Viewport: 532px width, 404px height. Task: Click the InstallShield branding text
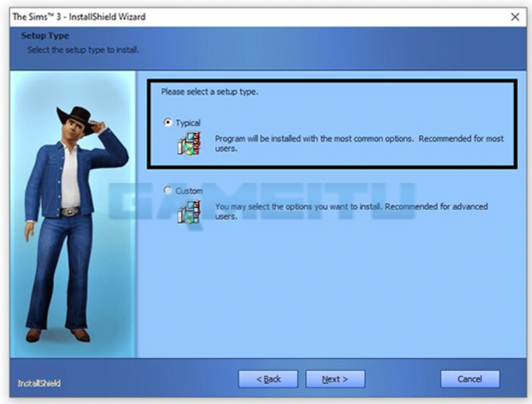(39, 383)
